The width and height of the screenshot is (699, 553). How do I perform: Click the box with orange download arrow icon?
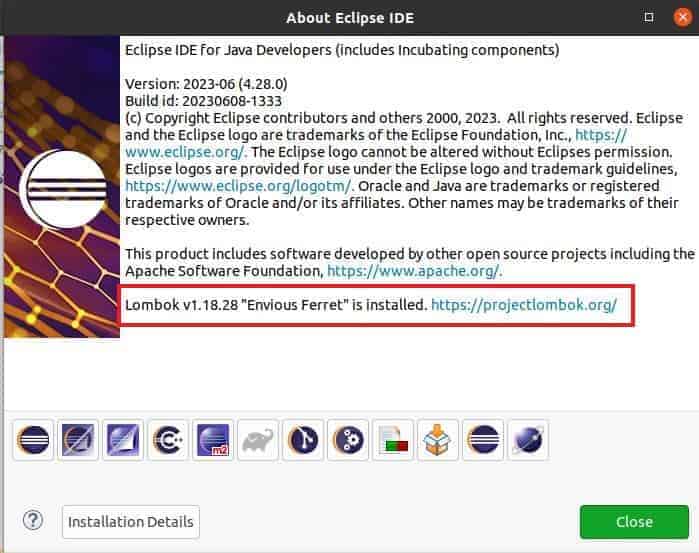pos(438,440)
